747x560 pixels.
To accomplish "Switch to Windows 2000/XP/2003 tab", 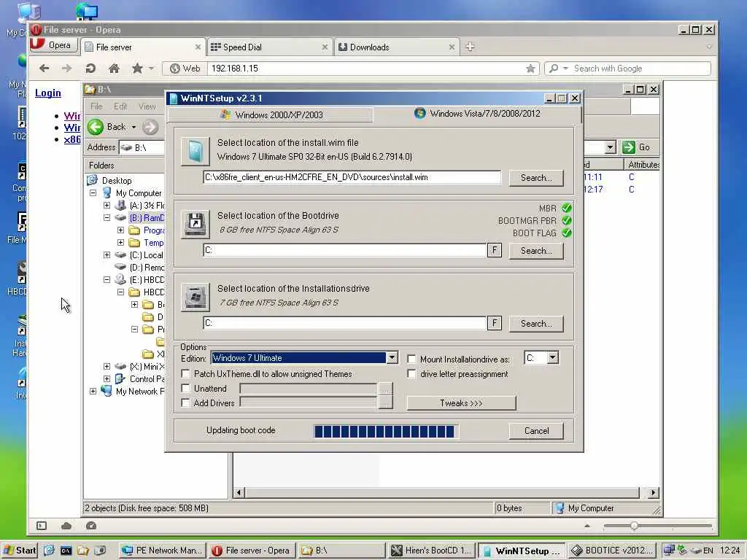I will point(271,114).
